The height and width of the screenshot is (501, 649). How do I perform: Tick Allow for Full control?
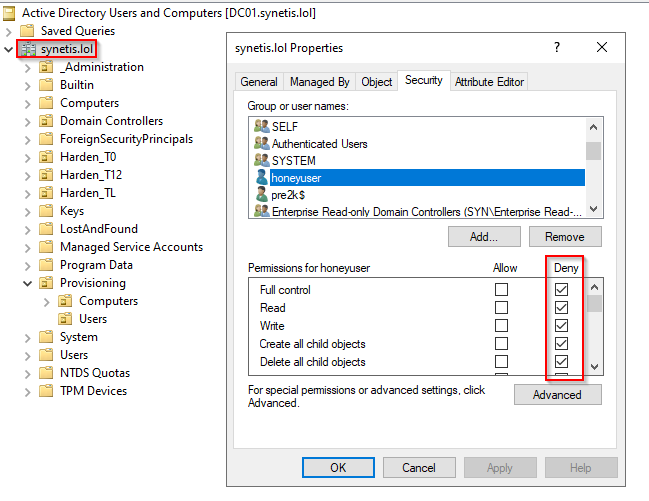(501, 289)
